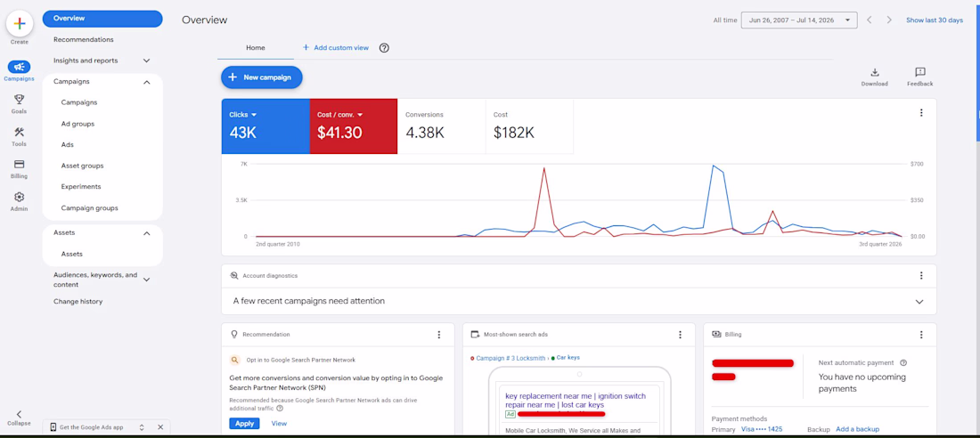
Task: Click help icon beside Next automatic payment
Action: (903, 363)
